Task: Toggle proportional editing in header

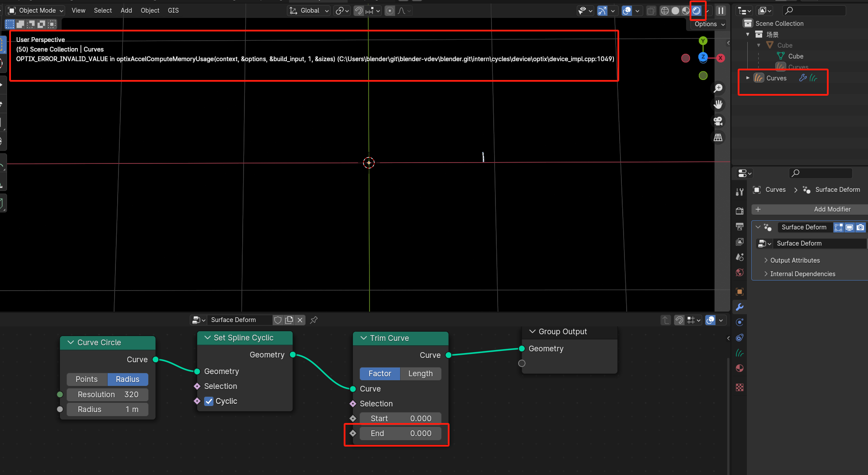Action: 390,10
